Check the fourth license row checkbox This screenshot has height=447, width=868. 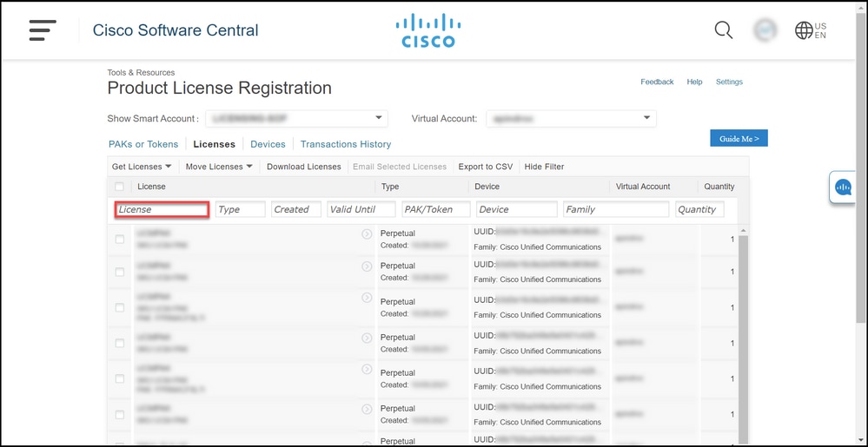pos(120,343)
